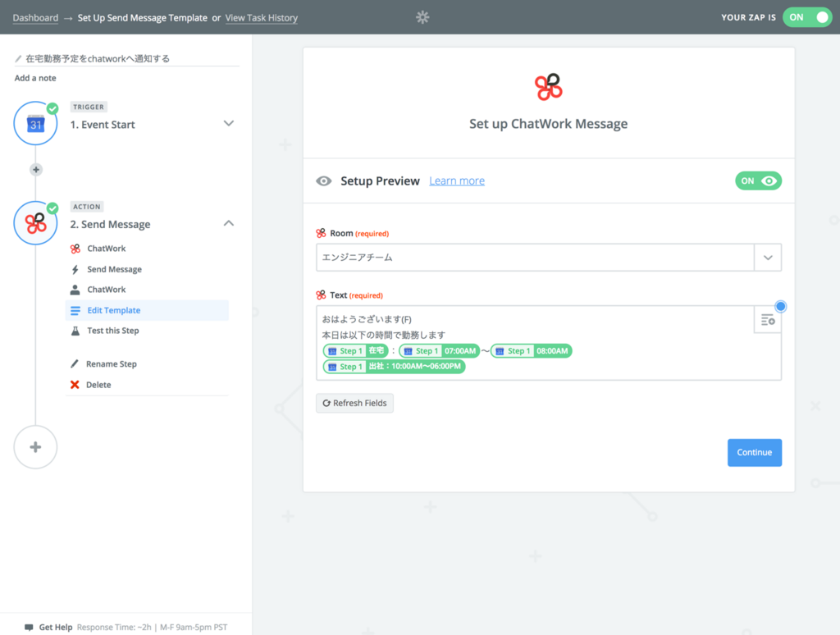Click the pencil icon next to Zap name
Screen dimensions: 840x635
[x=18, y=58]
